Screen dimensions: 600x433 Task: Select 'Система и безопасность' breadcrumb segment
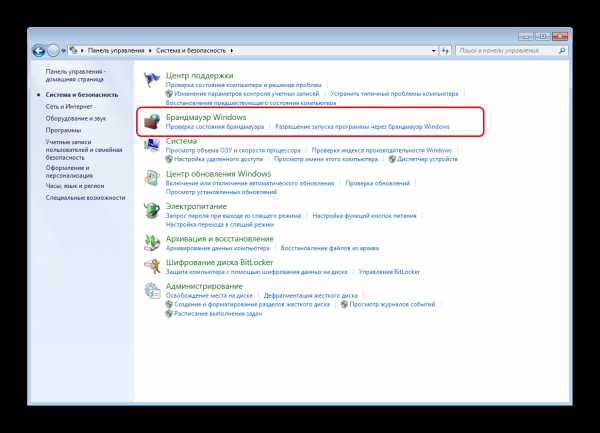pyautogui.click(x=191, y=50)
